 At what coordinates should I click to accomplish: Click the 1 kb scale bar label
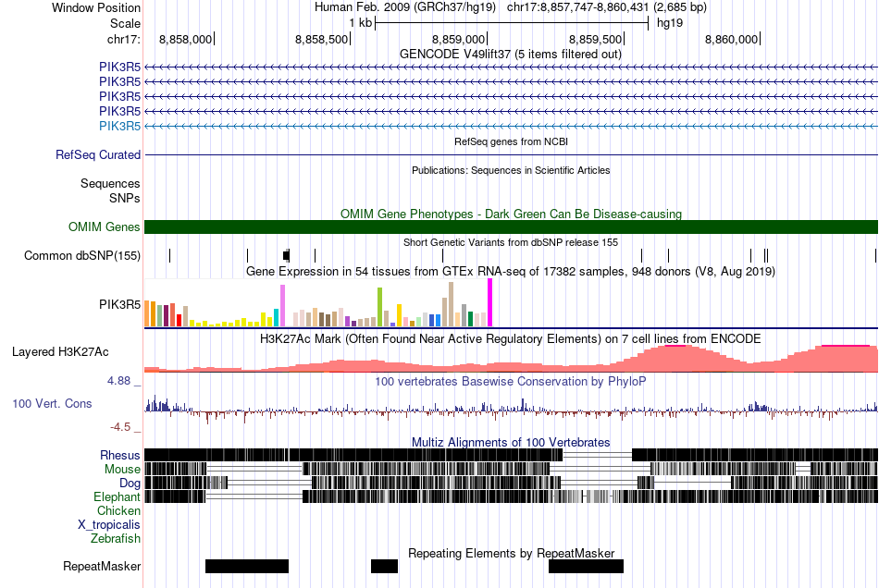coord(360,23)
